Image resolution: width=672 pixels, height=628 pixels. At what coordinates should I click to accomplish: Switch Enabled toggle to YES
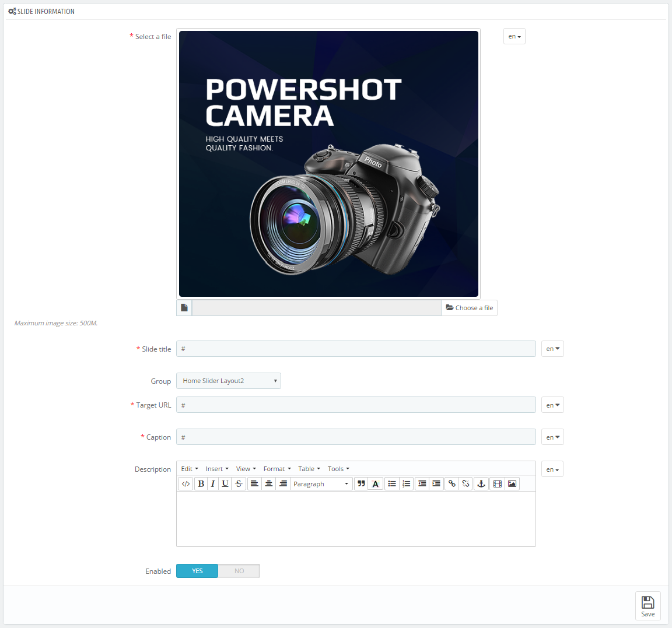197,571
